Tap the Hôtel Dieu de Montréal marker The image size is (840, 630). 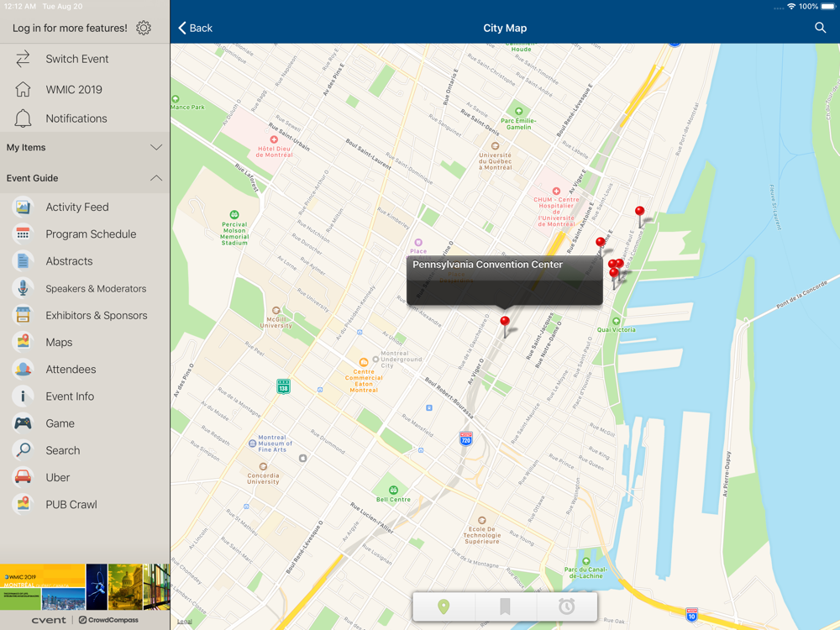[274, 139]
